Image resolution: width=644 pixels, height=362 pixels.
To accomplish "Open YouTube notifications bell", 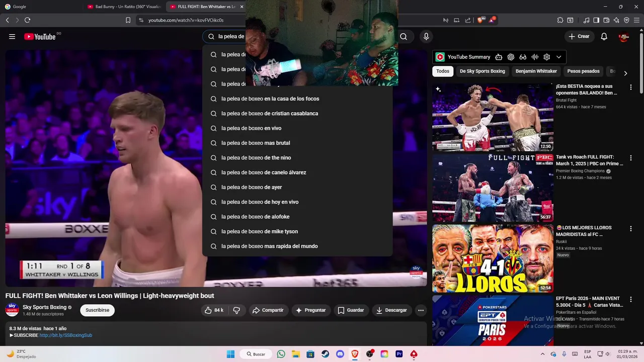I will [x=604, y=37].
